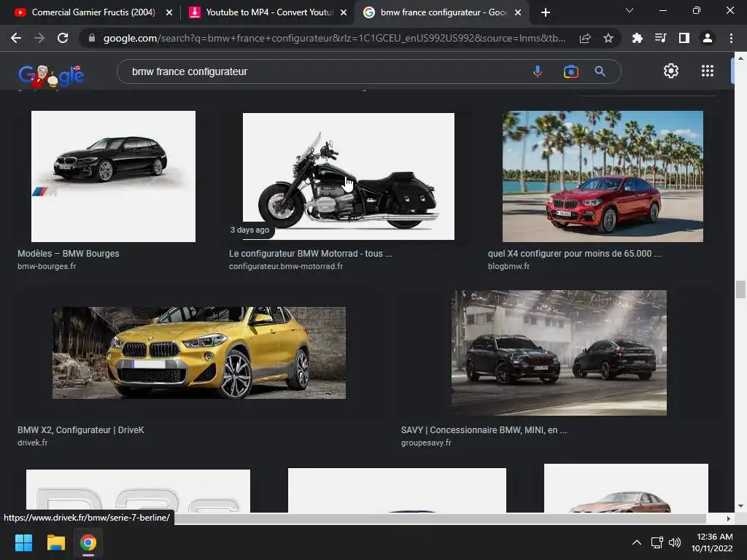Click the Chrome taskbar icon

88,542
